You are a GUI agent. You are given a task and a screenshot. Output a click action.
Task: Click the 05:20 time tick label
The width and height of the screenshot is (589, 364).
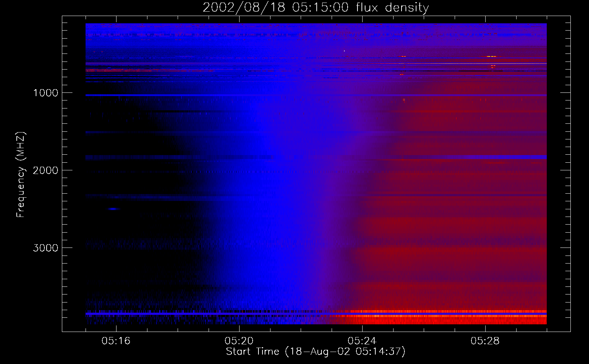(239, 341)
